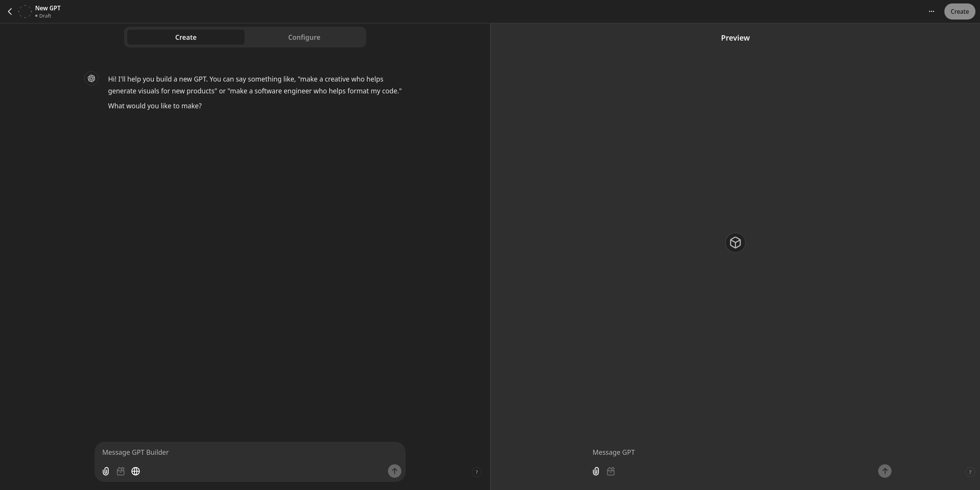Toggle web search globe in GPT Builder
This screenshot has height=490, width=980.
[136, 471]
